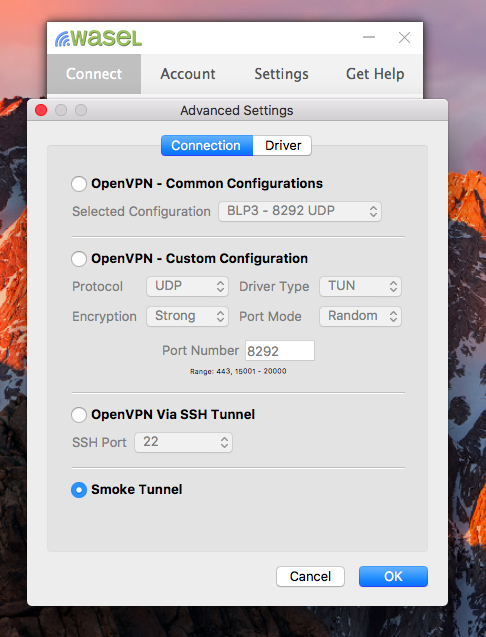Click the Cancel button
Screen dimensions: 486x637
(x=310, y=576)
